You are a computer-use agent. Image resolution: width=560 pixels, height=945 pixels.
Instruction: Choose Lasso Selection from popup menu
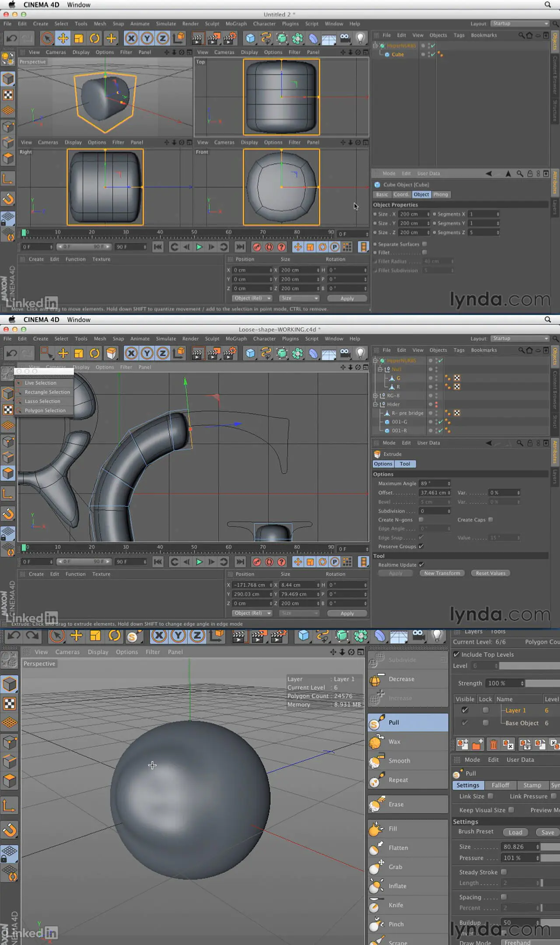42,401
